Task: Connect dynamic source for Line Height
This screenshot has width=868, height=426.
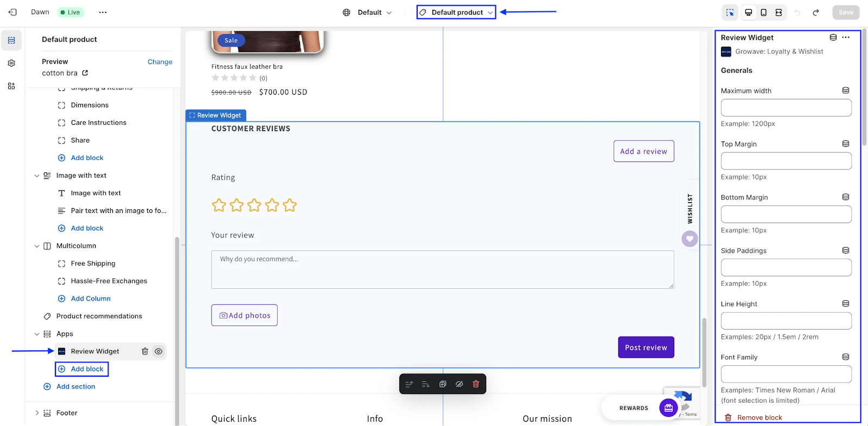Action: click(846, 304)
